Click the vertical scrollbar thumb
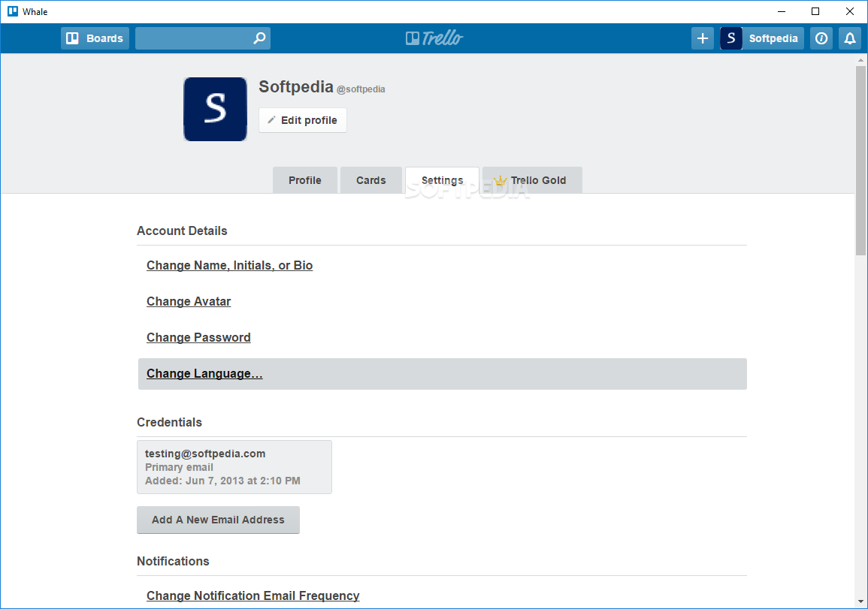The width and height of the screenshot is (868, 609). point(860,161)
